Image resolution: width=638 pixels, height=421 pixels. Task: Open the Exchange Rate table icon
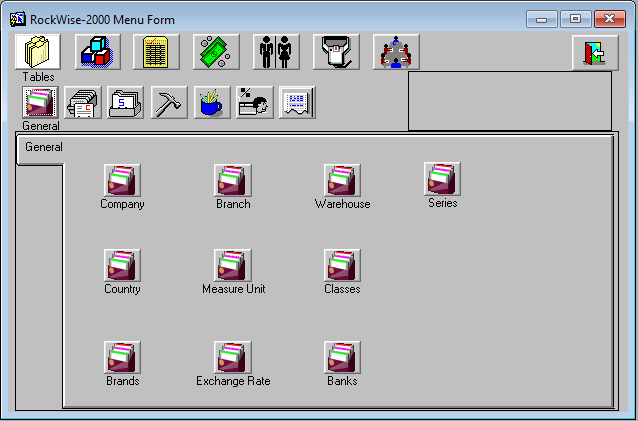click(x=233, y=357)
